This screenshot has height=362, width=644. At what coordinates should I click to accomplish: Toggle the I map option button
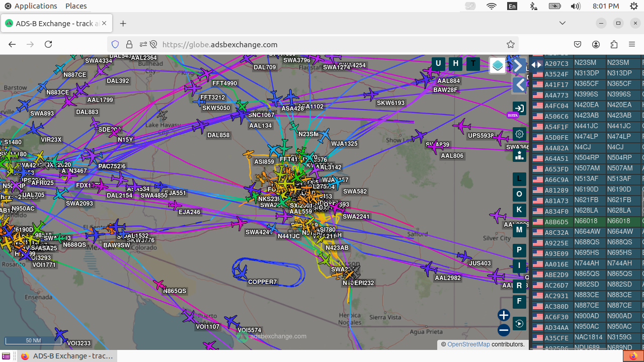coord(519,266)
